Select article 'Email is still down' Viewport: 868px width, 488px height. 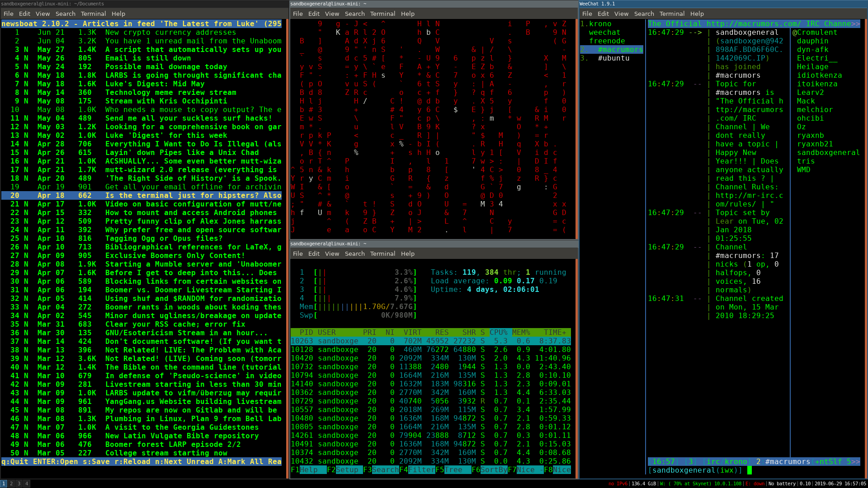[x=142, y=58]
